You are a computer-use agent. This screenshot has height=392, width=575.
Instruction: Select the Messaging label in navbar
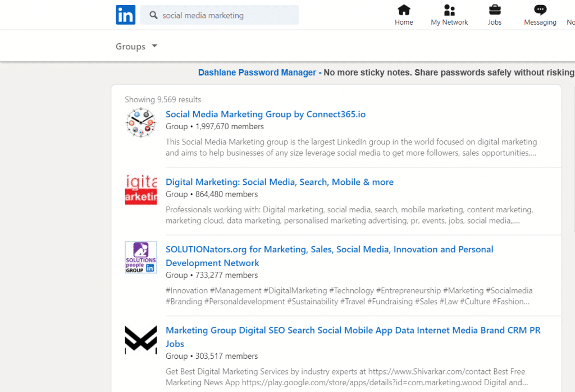[x=540, y=22]
